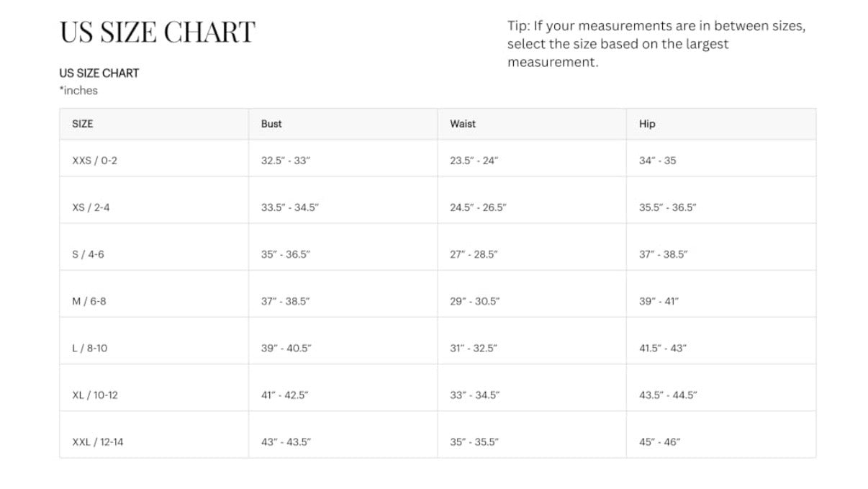
Task: Select the S / 4-6 size label
Action: 88,254
